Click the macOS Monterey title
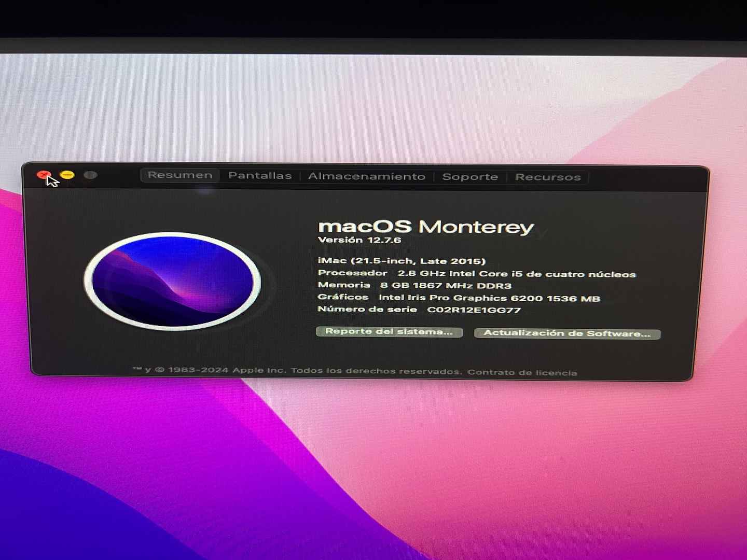 pos(425,227)
